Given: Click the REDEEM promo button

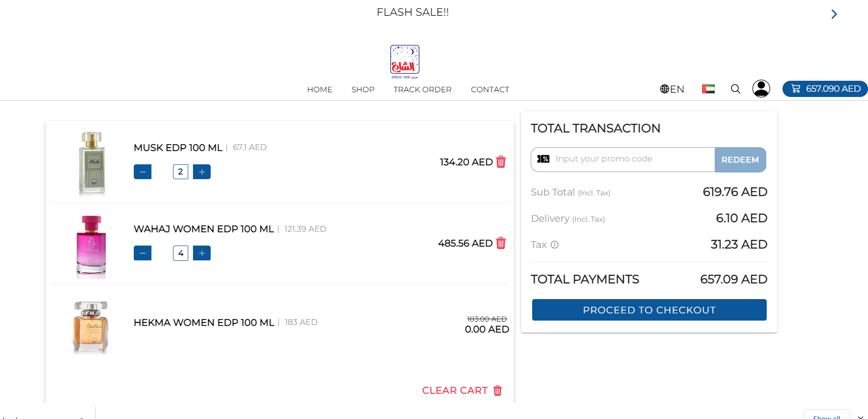Looking at the screenshot, I should pos(740,160).
